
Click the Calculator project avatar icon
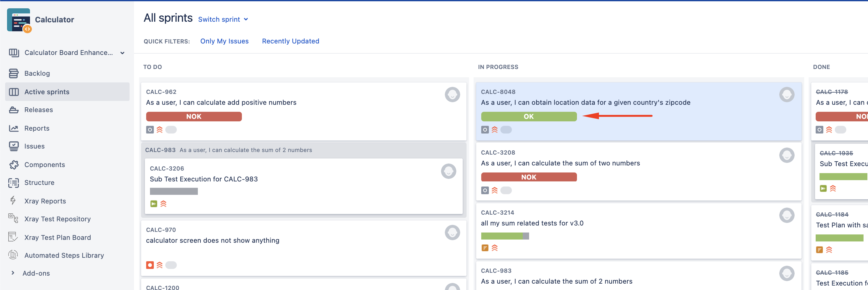(x=19, y=20)
